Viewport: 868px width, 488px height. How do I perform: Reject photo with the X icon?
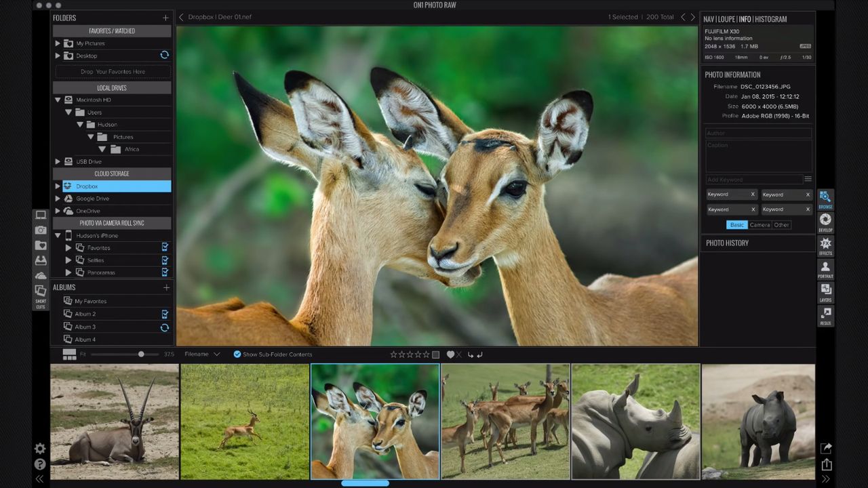459,354
